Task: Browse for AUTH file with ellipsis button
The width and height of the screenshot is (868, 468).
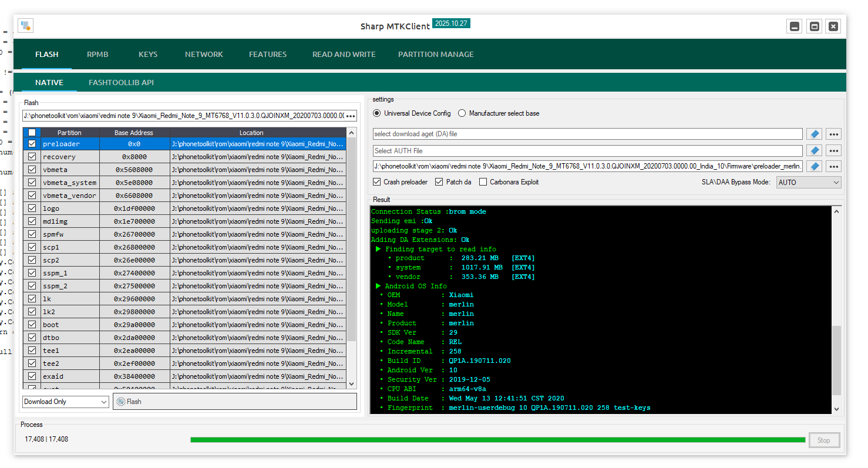Action: pyautogui.click(x=833, y=150)
